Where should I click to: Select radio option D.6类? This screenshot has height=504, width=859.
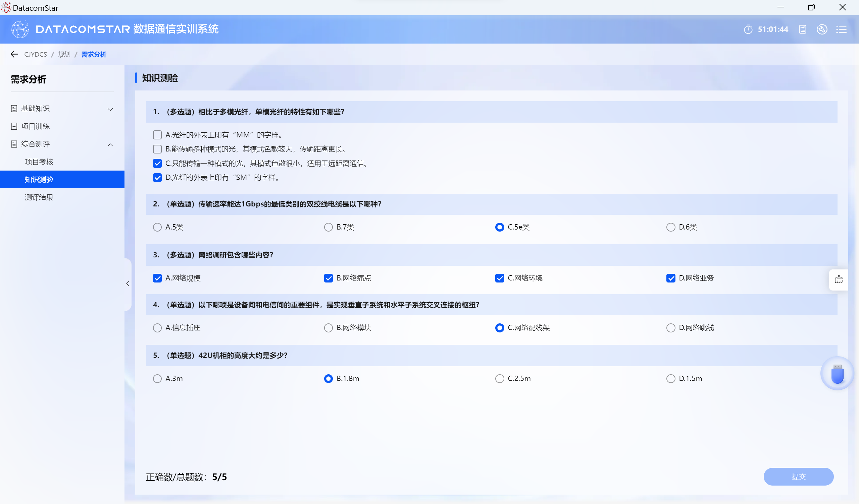(x=670, y=227)
